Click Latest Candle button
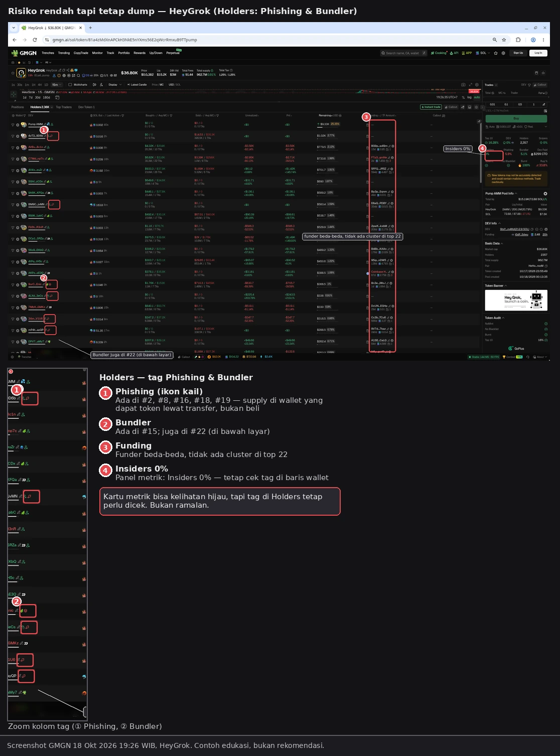The height and width of the screenshot is (756, 560). (x=137, y=85)
